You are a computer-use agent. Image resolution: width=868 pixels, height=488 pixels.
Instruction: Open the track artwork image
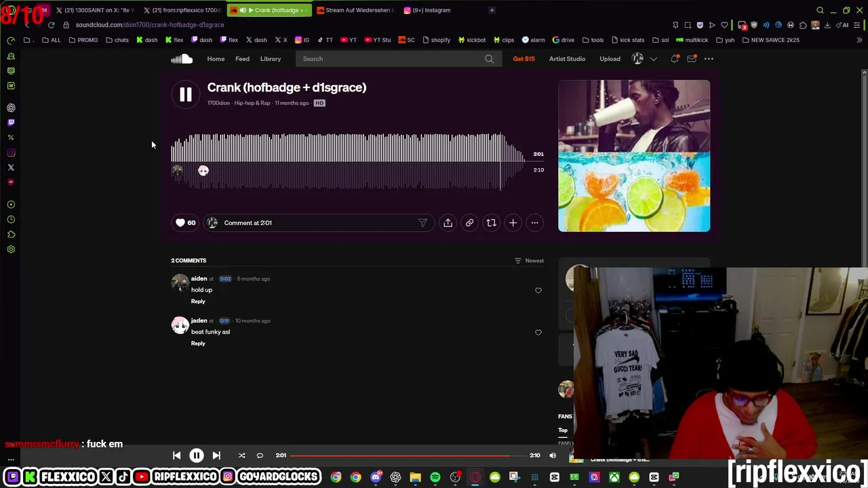(634, 156)
